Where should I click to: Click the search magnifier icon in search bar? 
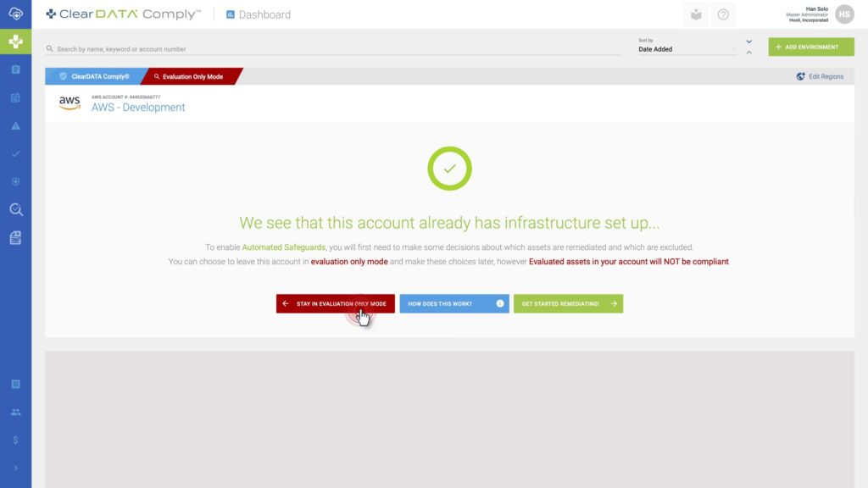point(50,48)
